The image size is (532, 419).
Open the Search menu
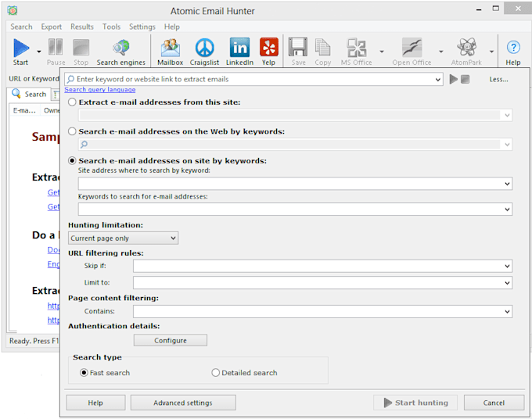[21, 27]
